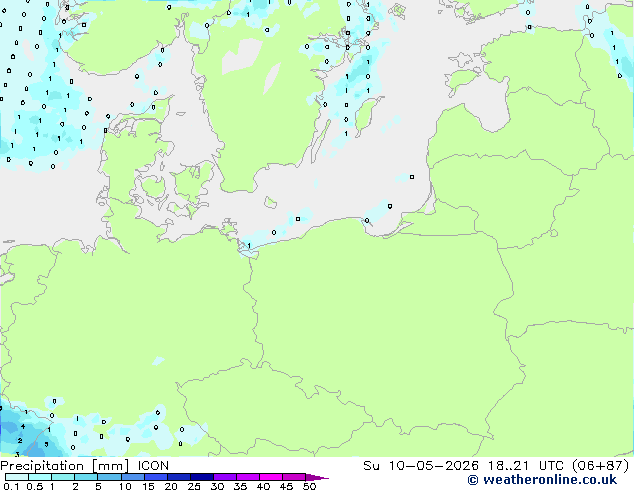Click the 35–40 mm violet legend swatch

tap(248, 477)
